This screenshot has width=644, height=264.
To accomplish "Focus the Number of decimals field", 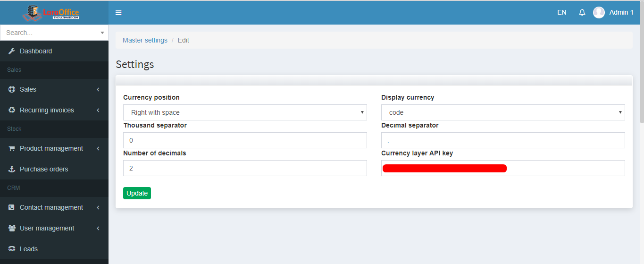I will (245, 168).
